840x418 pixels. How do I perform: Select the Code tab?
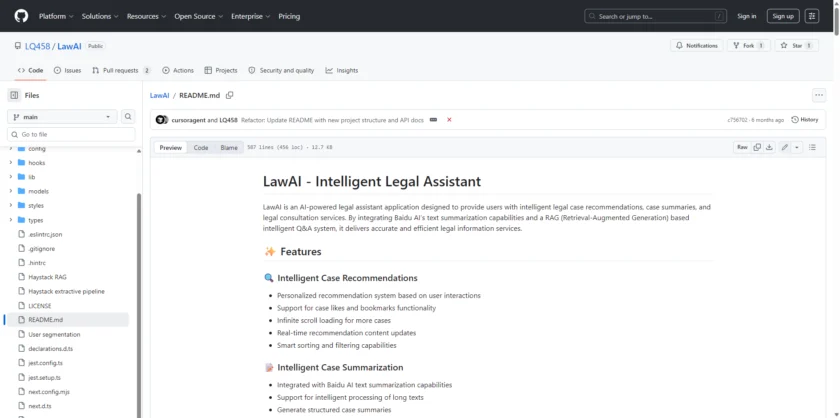click(31, 70)
